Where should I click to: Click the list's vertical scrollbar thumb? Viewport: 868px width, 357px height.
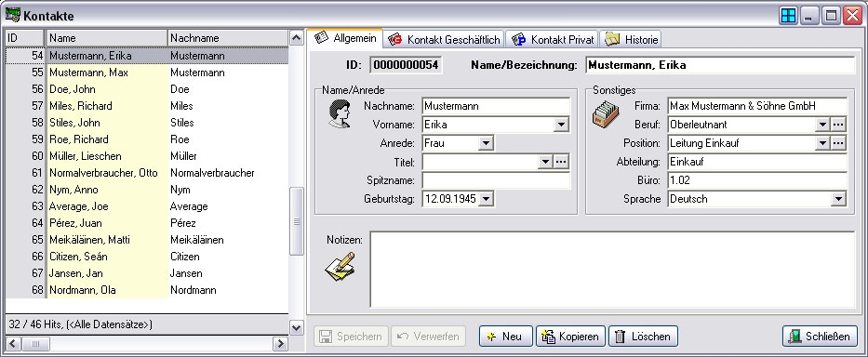pos(297,221)
